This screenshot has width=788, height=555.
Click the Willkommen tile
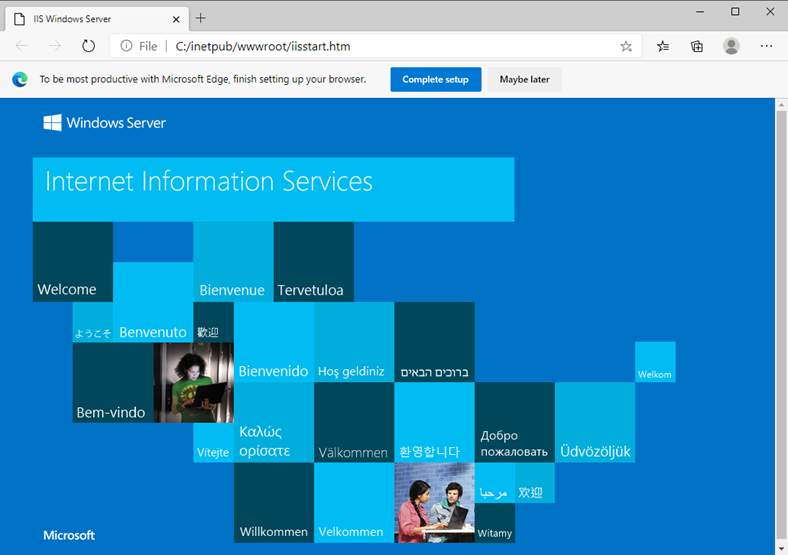[x=274, y=503]
